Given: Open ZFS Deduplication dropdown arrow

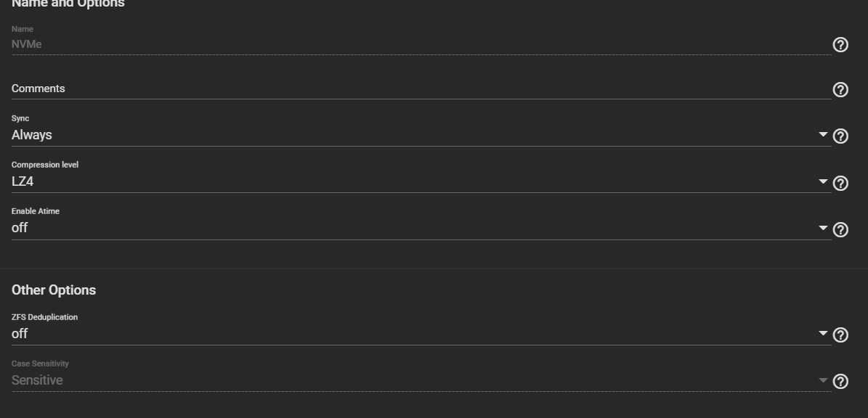Looking at the screenshot, I should (823, 333).
